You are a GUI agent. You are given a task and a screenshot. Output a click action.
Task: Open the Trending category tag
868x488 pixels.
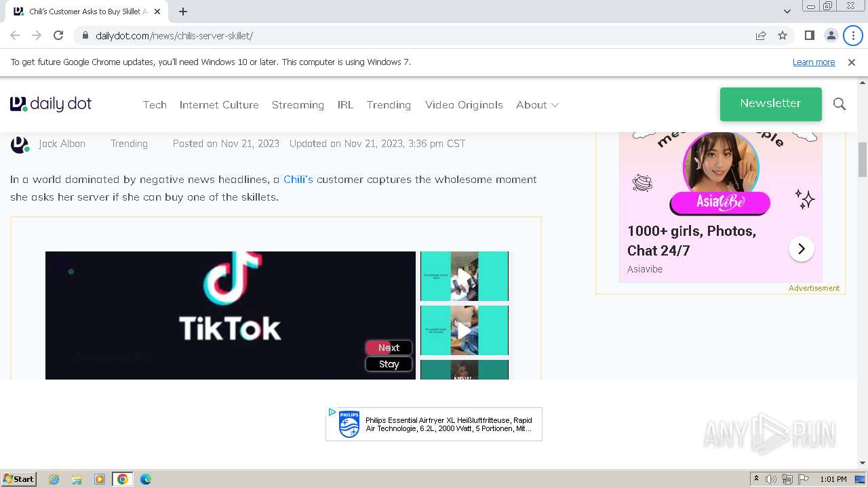(129, 144)
